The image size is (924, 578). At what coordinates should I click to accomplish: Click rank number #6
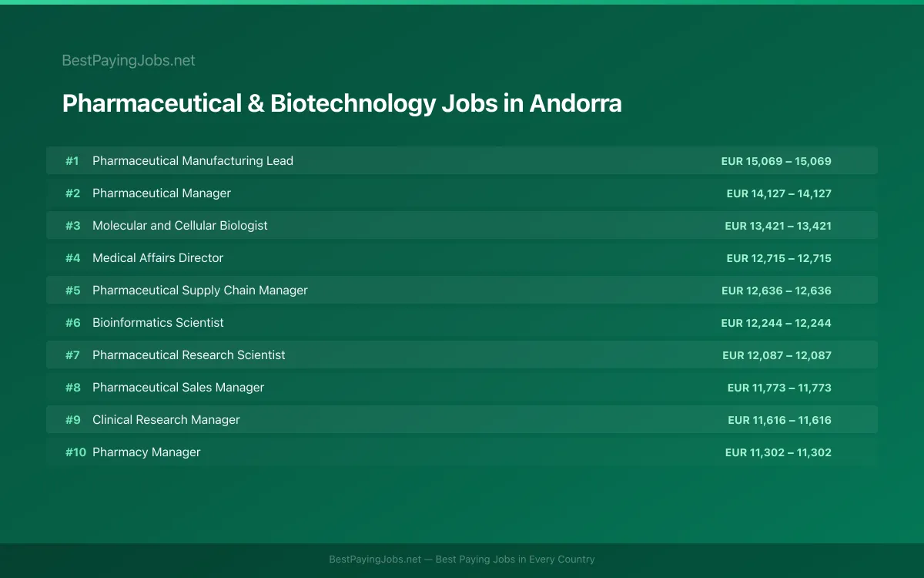click(x=72, y=323)
